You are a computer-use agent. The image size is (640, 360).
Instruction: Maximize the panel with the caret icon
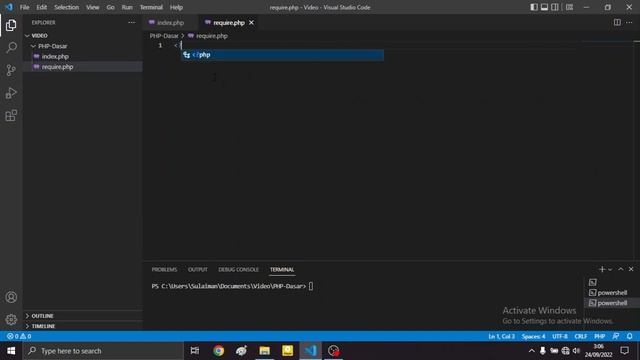(620, 269)
